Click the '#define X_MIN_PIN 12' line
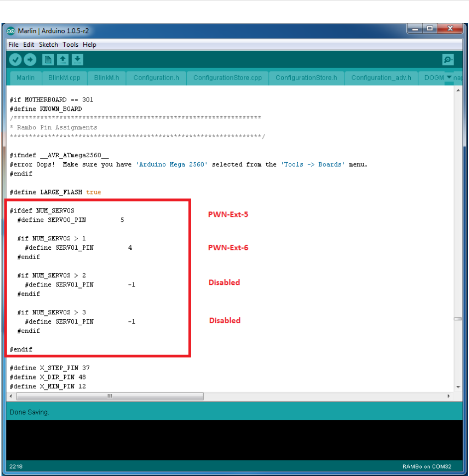 (48, 386)
